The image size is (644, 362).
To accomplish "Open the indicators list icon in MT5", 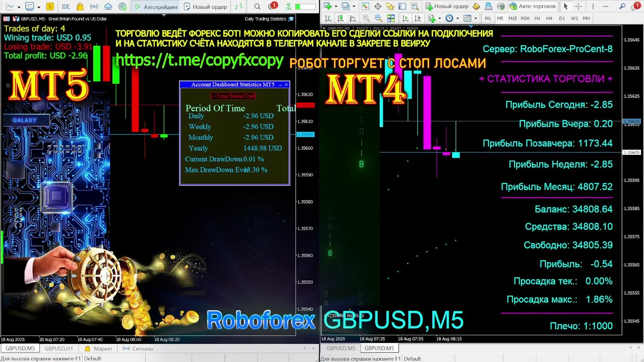I will click(30, 7).
